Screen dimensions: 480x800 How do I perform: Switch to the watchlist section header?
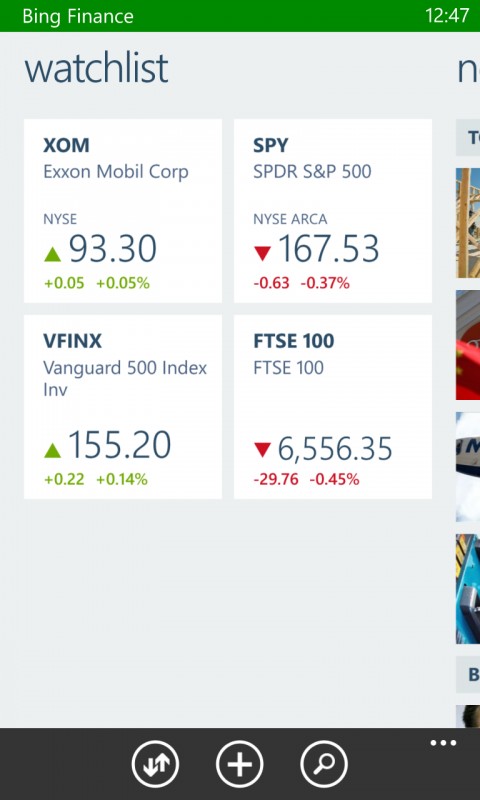click(96, 68)
